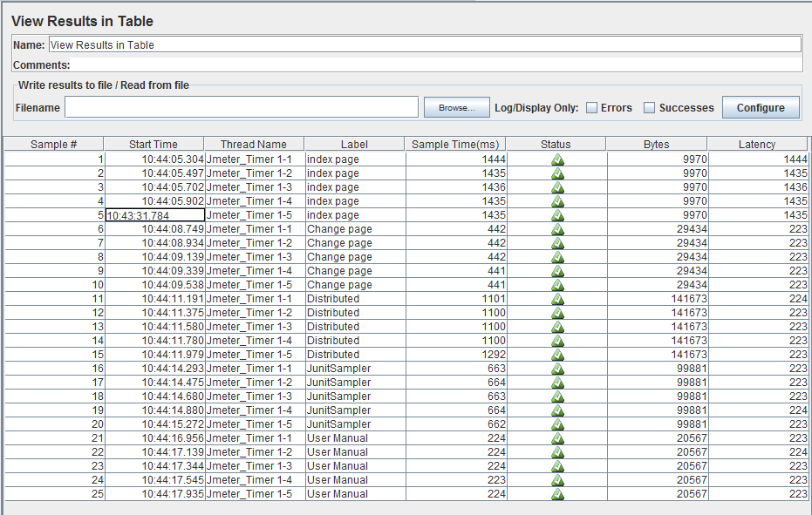The image size is (812, 515).
Task: Click bytes value 141673 in row 13
Action: (658, 327)
